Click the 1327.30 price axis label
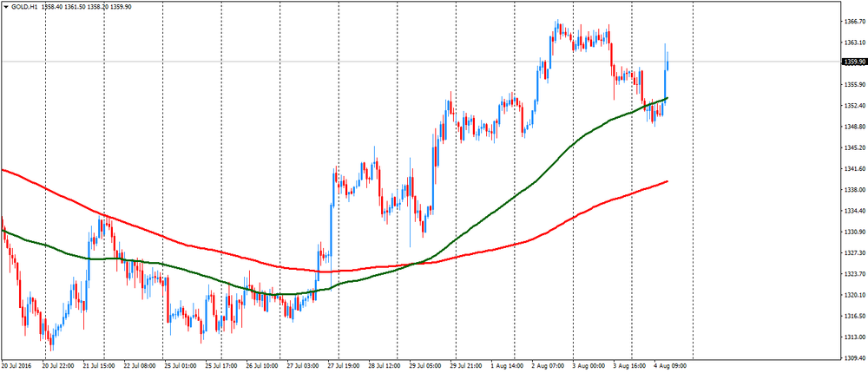The image size is (868, 373). click(x=855, y=253)
